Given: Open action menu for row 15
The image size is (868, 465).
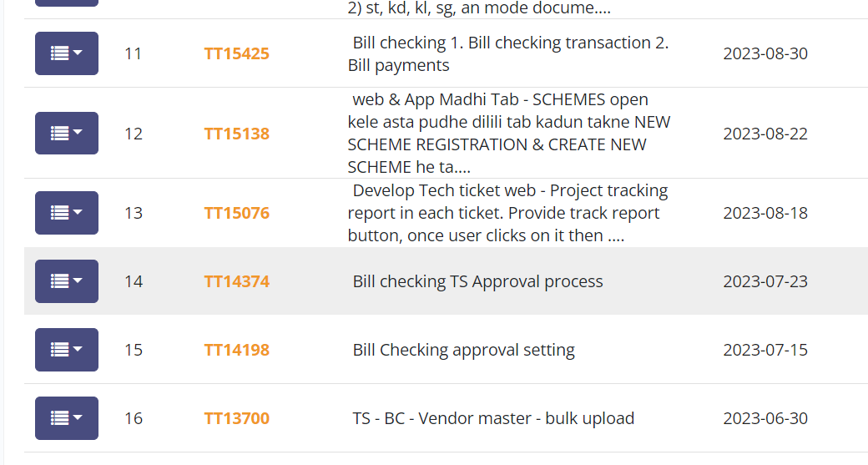Looking at the screenshot, I should (x=67, y=350).
